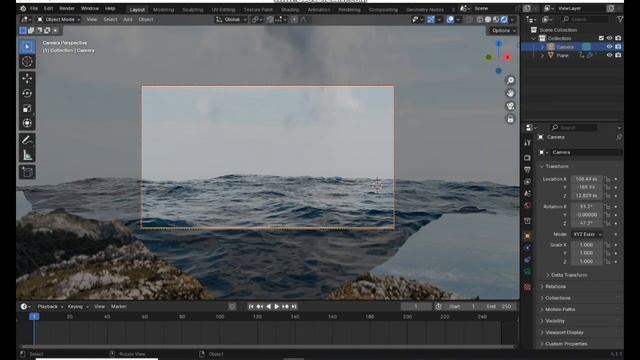Jump to timeline start frame button
This screenshot has height=360, width=640.
point(251,306)
